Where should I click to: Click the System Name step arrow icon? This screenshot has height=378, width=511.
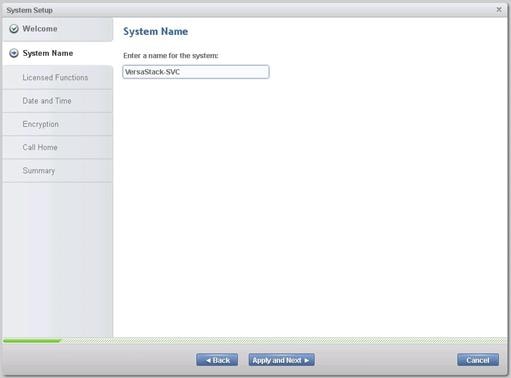click(x=14, y=53)
